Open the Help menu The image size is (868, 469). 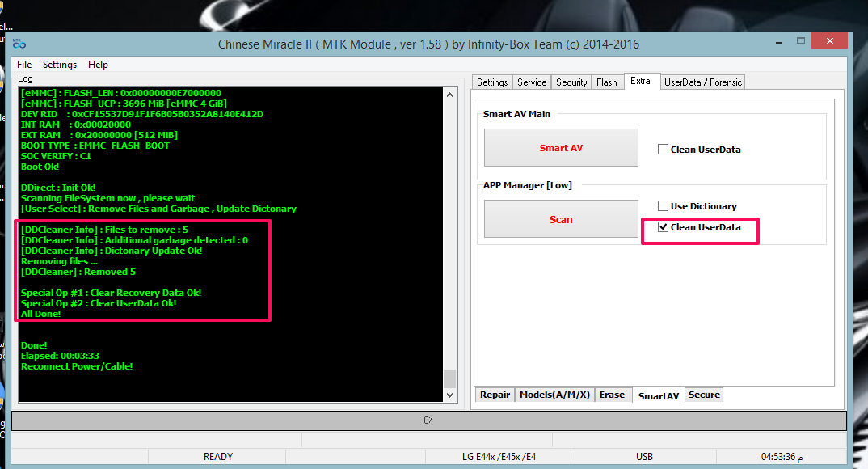pos(98,64)
